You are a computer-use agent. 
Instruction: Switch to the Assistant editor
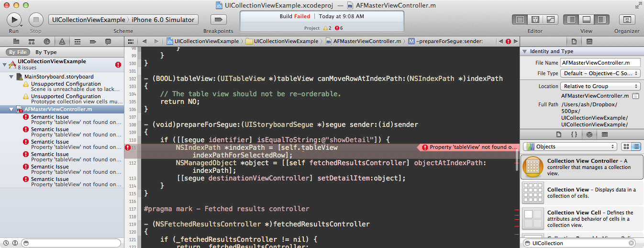[x=536, y=20]
